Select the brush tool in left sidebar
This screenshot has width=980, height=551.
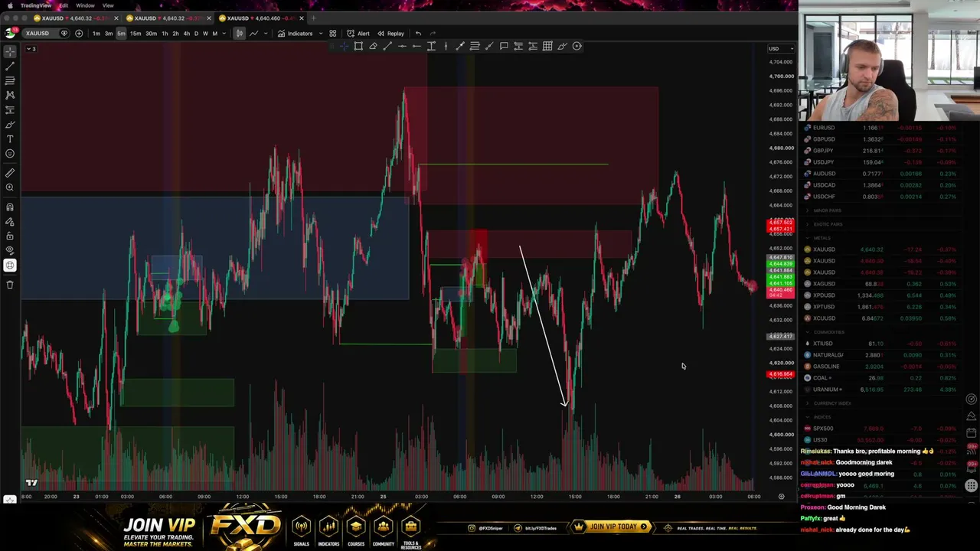click(10, 124)
